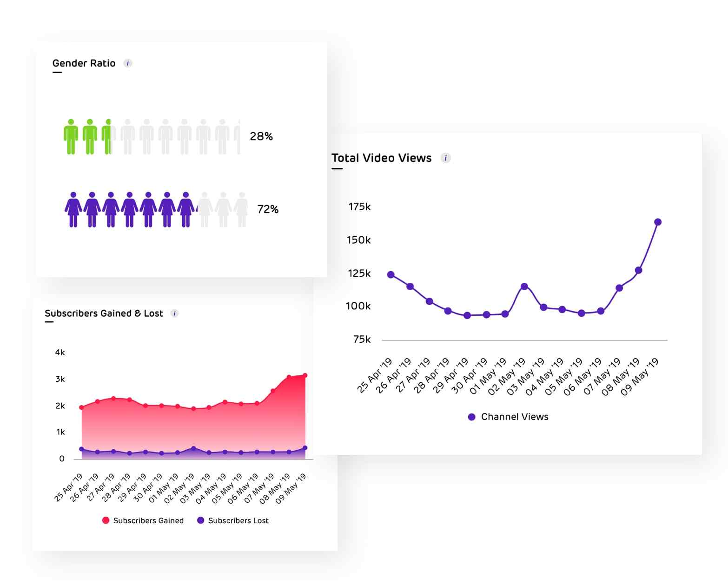Screen dimensions: 728x586
Task: Click the Gender Ratio card title
Action: 84,63
